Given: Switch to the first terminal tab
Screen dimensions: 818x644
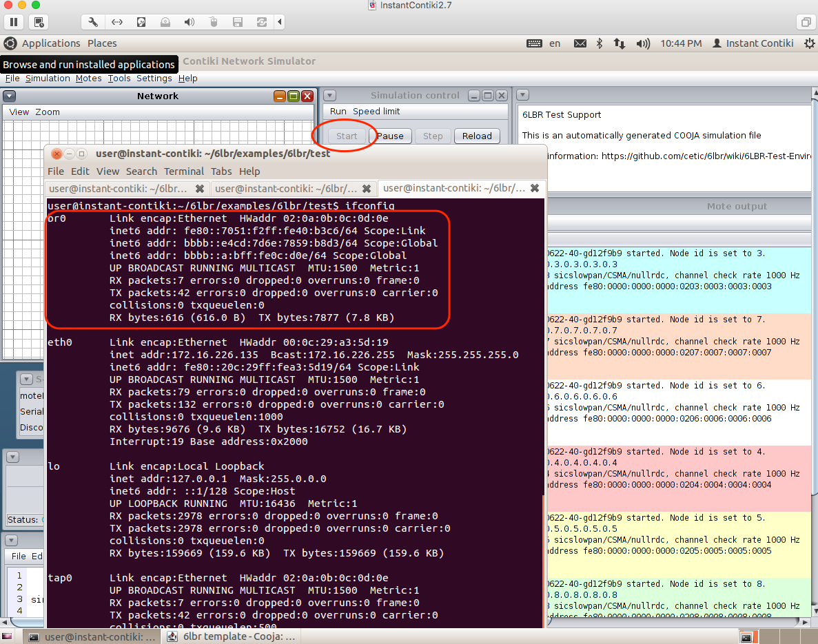Looking at the screenshot, I should click(119, 189).
